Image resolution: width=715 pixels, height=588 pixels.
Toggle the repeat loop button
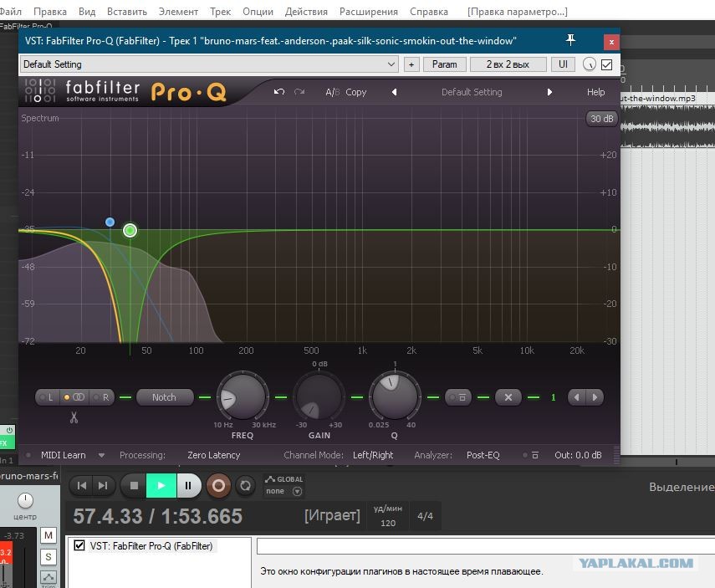245,486
